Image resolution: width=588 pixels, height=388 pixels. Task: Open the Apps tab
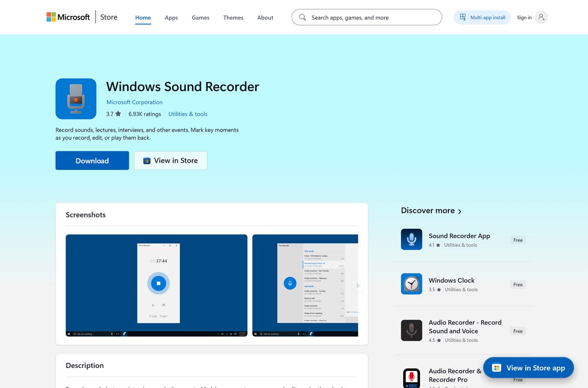(x=171, y=18)
